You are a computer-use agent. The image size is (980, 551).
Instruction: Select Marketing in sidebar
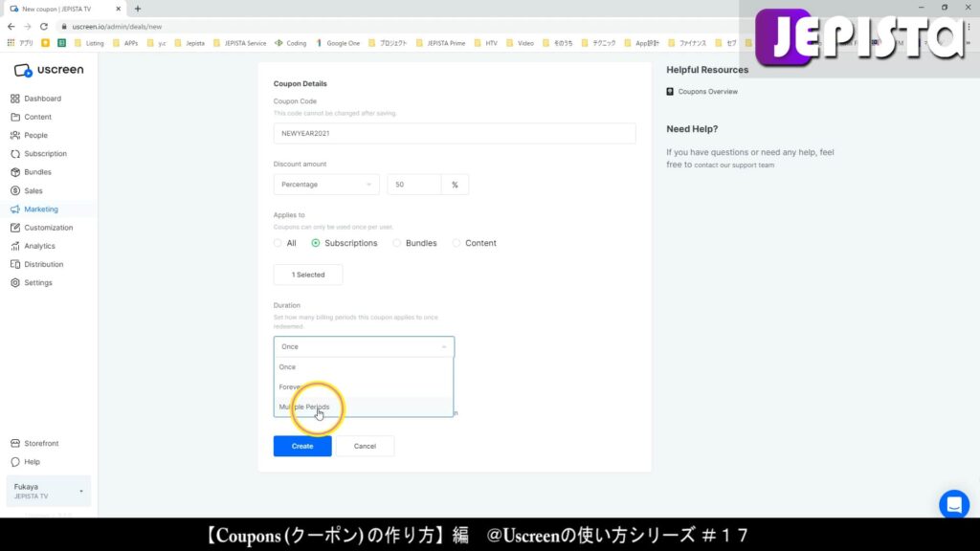click(34, 209)
